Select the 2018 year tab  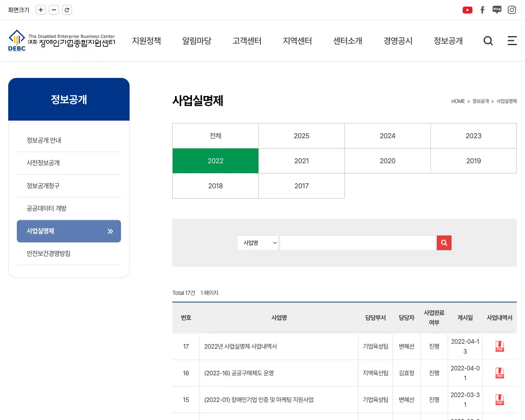215,186
